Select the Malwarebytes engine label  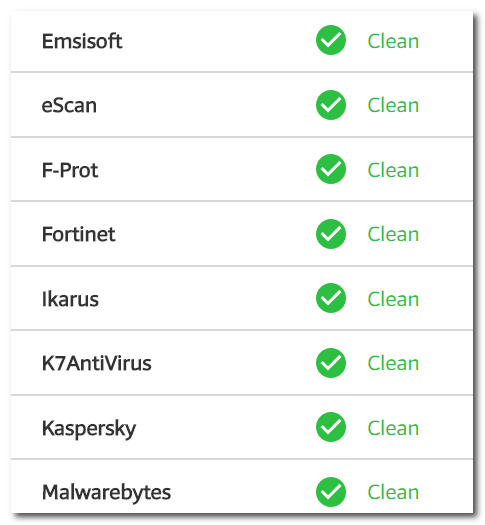[x=106, y=493]
